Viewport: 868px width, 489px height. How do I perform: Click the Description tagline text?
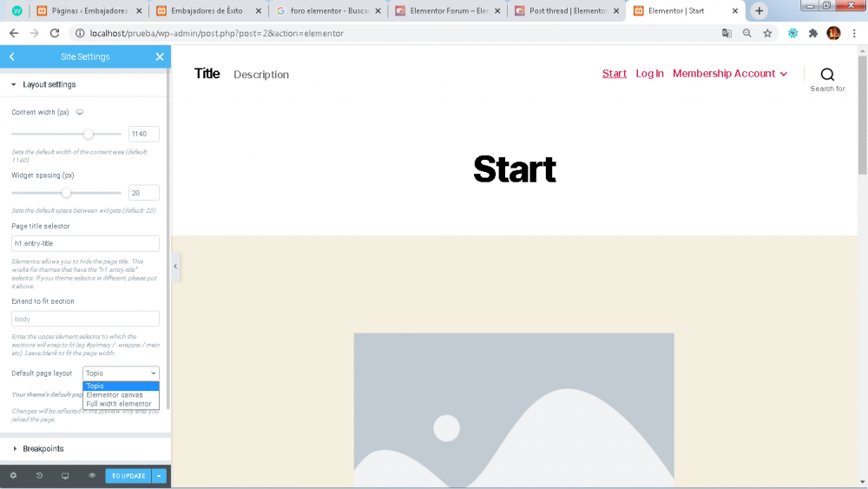pos(261,75)
